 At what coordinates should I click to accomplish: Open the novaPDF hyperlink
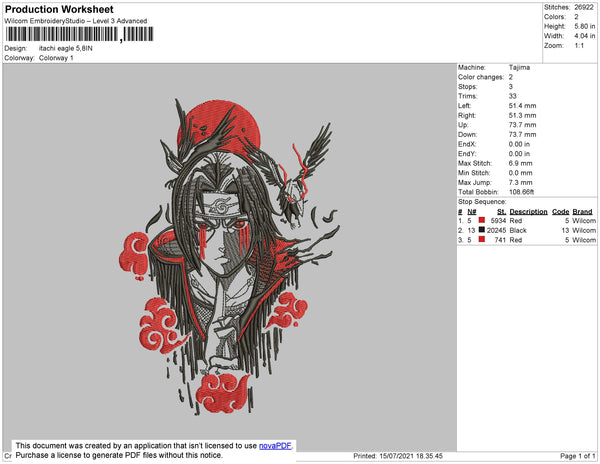click(x=275, y=446)
